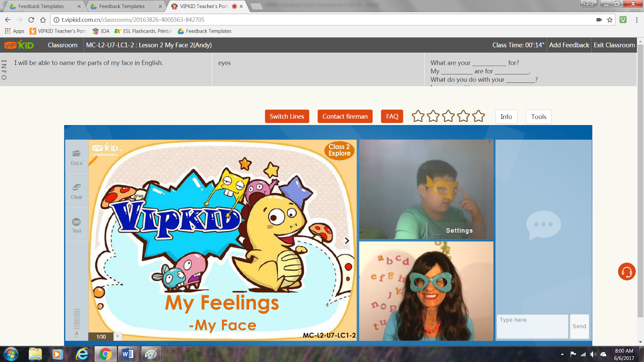
Task: Show hidden tray icons arrow
Action: tap(562, 354)
